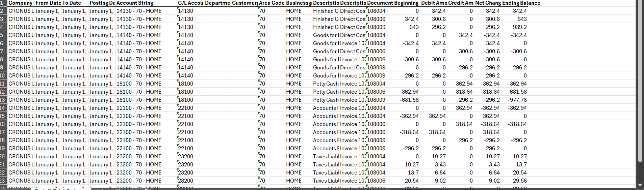
Task: Select the Area Code header cell
Action: point(272,3)
